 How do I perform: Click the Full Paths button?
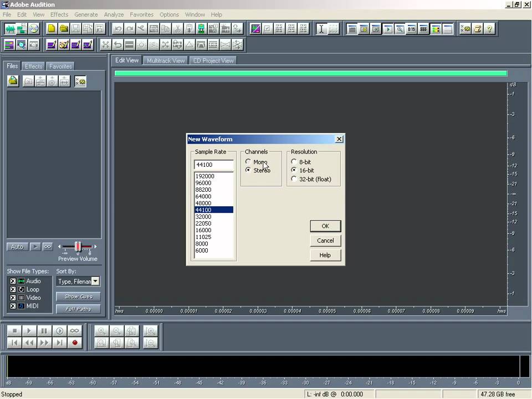tap(78, 309)
